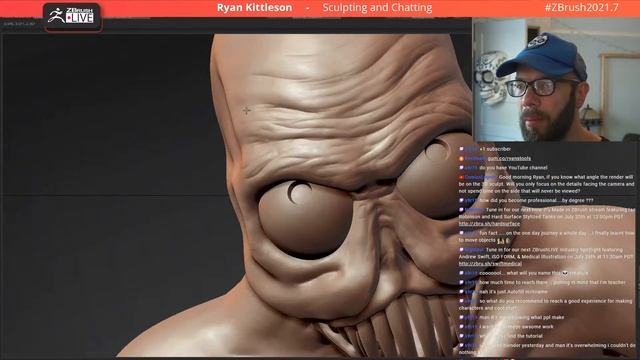This screenshot has height=360, width=640.
Task: Click the 'how did you become professional' chat message
Action: [536, 200]
